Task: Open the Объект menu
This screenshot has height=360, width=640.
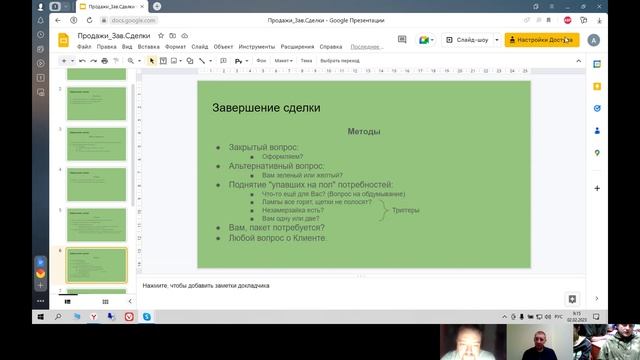Action: point(223,47)
